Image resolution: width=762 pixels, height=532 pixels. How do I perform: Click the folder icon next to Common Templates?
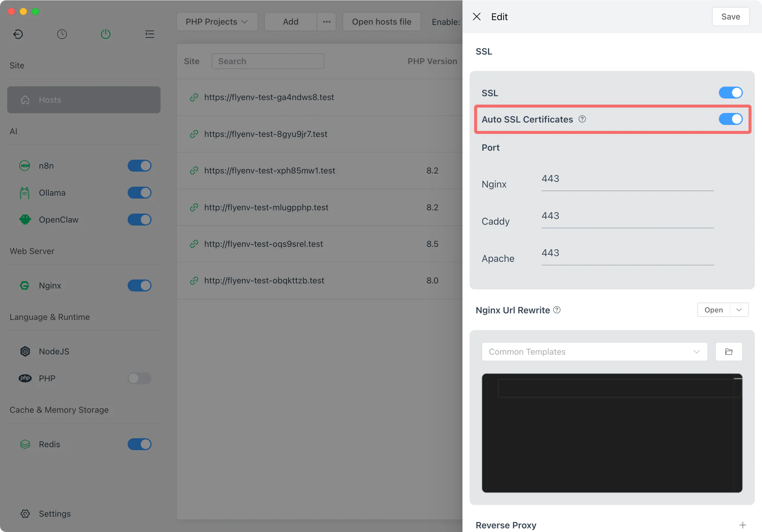(729, 351)
